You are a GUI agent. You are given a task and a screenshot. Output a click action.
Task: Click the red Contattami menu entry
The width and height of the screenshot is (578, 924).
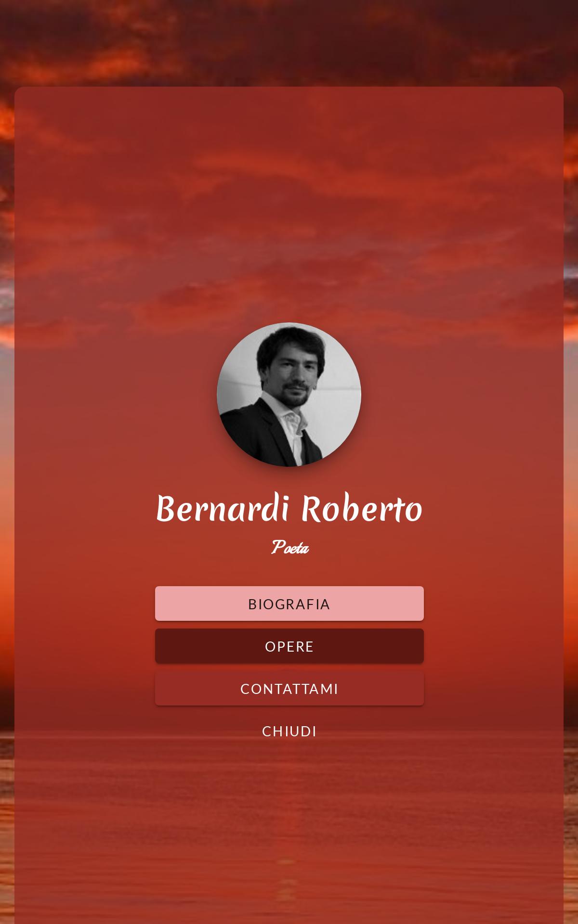click(x=289, y=688)
